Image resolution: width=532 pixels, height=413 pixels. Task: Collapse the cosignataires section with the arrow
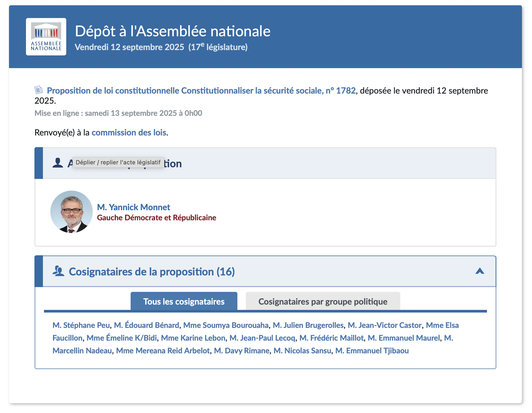click(x=480, y=271)
